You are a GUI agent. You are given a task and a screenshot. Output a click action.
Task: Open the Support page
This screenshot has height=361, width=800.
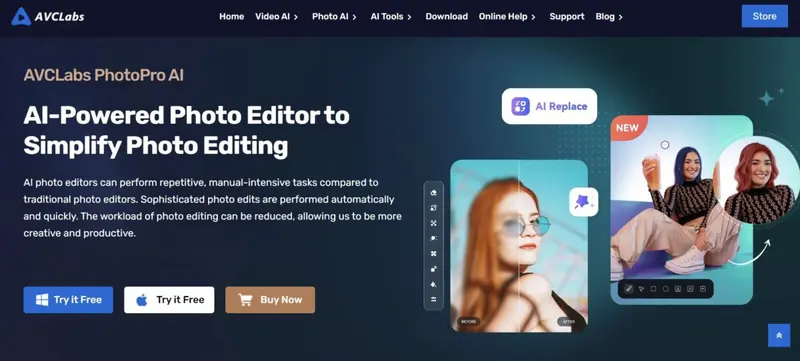(567, 16)
